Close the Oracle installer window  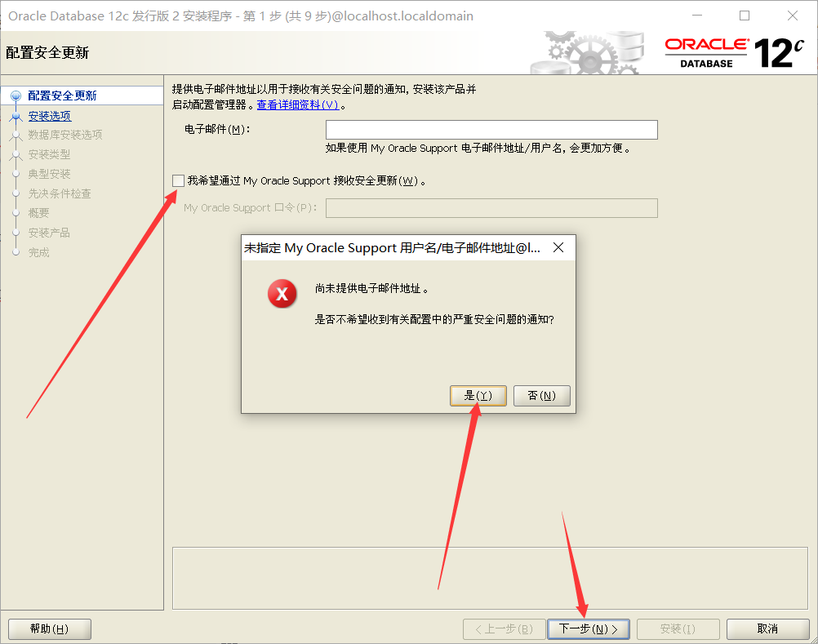pos(793,16)
